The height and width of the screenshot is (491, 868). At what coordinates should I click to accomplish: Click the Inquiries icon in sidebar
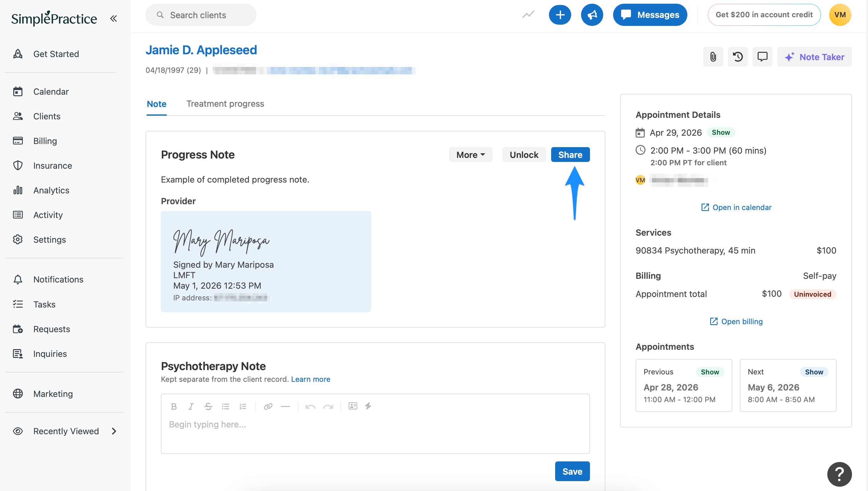click(18, 353)
